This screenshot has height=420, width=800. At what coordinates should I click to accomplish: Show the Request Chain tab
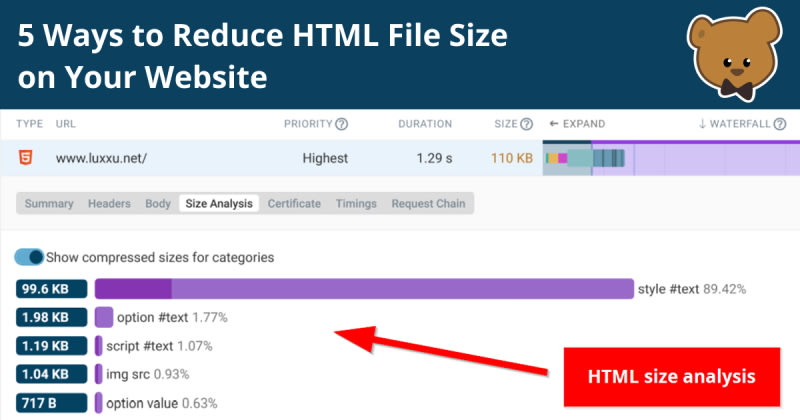[x=428, y=204]
